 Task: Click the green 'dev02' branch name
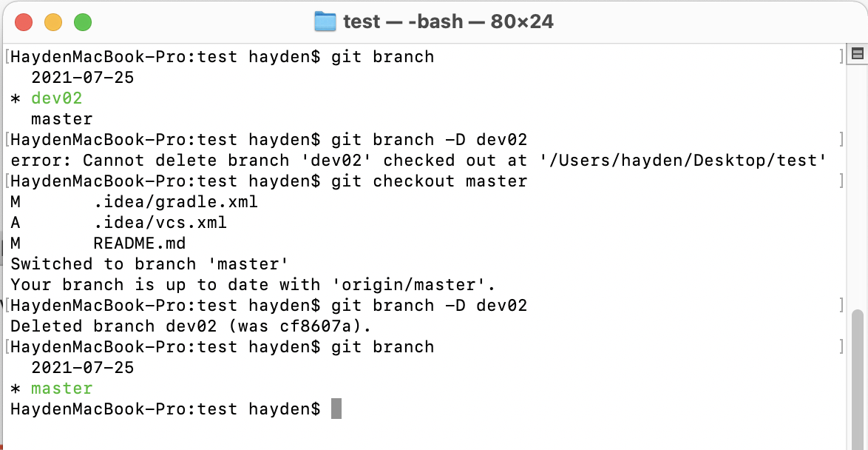(x=56, y=98)
